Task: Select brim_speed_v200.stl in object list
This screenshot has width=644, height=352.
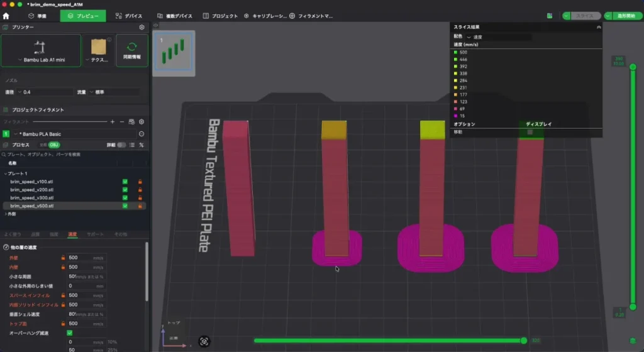Action: [x=31, y=190]
